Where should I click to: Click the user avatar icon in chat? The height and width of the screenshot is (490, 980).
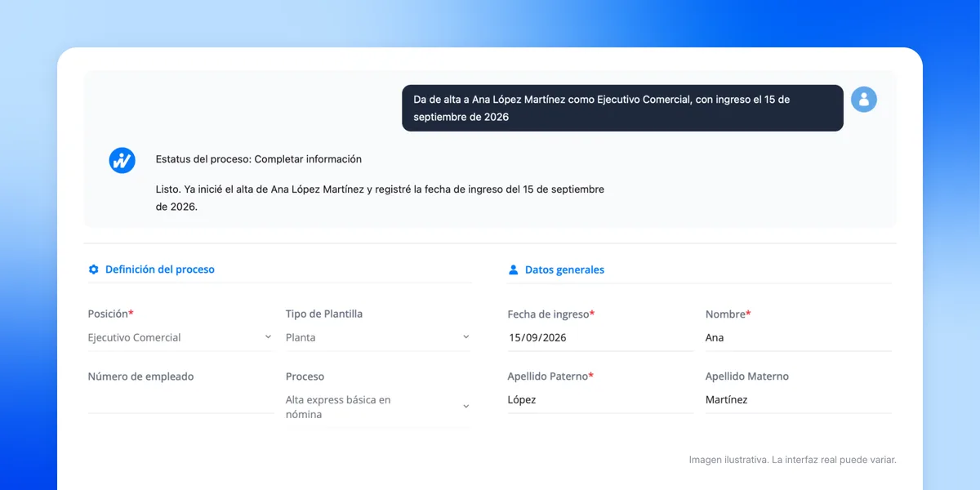[x=863, y=100]
